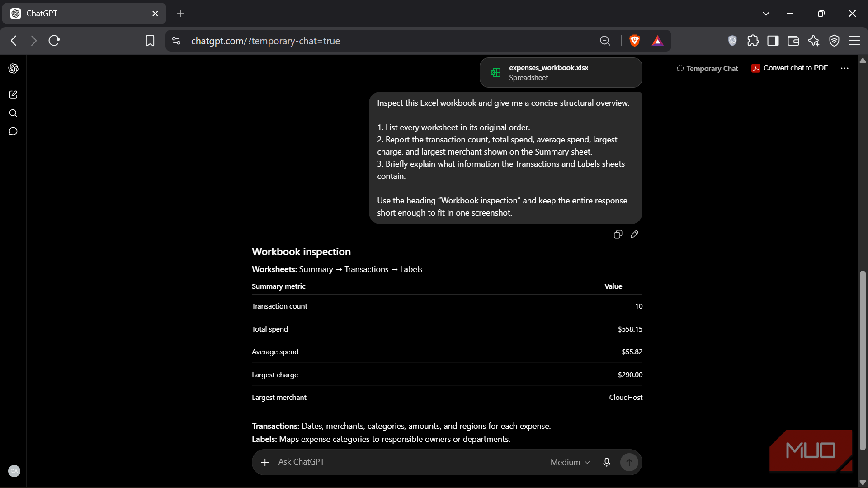868x488 pixels.
Task: Open the user profile avatar
Action: click(14, 471)
